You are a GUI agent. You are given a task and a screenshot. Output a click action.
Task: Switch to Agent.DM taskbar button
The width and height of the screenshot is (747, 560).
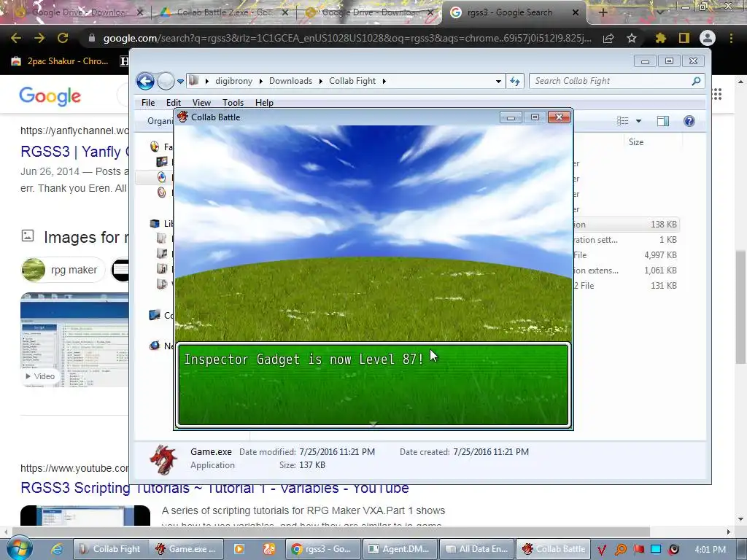400,549
